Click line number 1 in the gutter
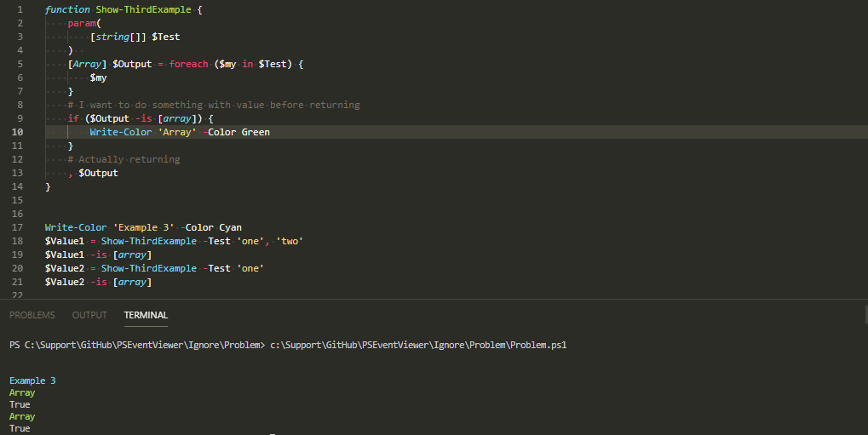Screen dimensions: 868x435 [19, 9]
